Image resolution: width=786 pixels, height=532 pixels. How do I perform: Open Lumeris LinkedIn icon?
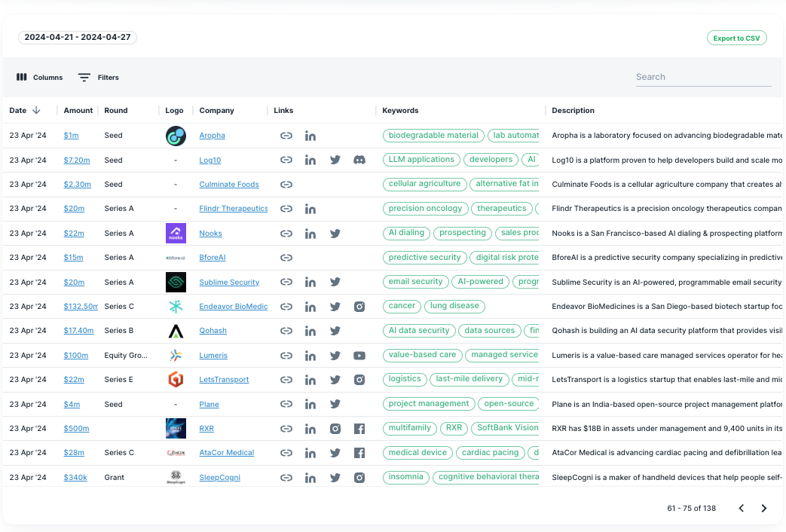[310, 356]
